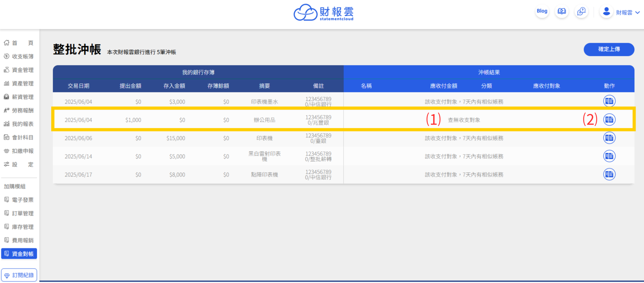Click the 訂閱紀錄 button

point(19,275)
